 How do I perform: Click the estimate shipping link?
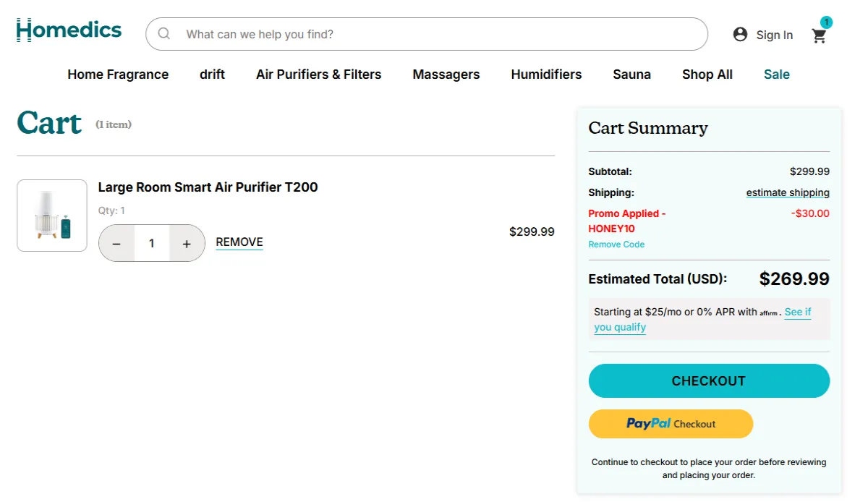point(788,192)
